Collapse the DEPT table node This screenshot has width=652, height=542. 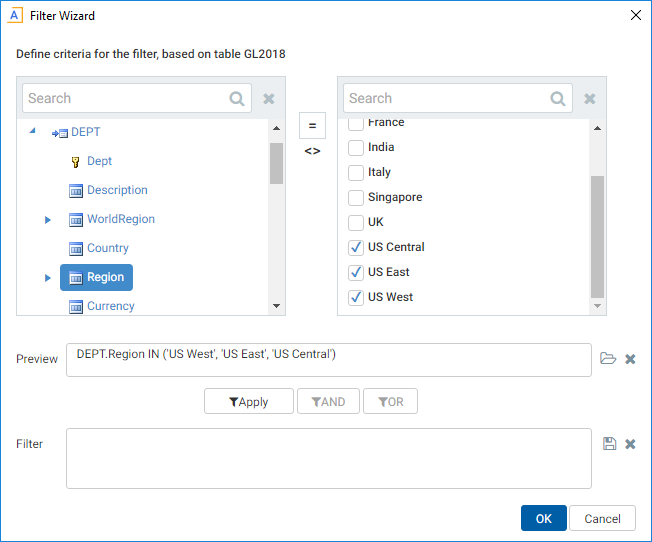(x=32, y=131)
